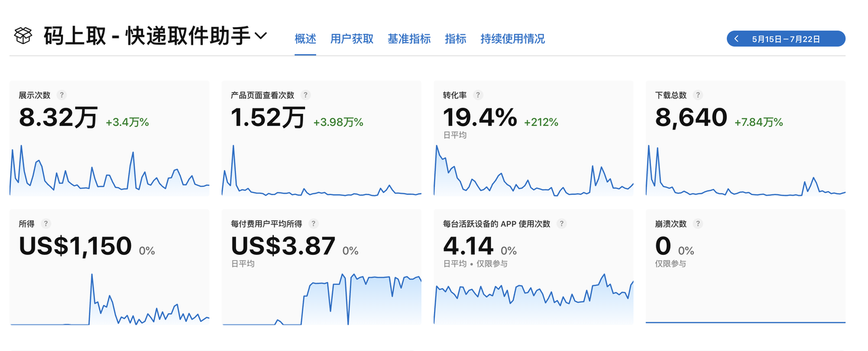Show help for 下载总数

[x=698, y=96]
